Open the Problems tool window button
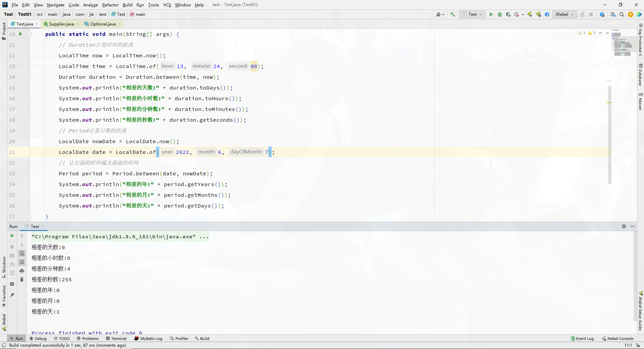644x349 pixels. [88, 338]
